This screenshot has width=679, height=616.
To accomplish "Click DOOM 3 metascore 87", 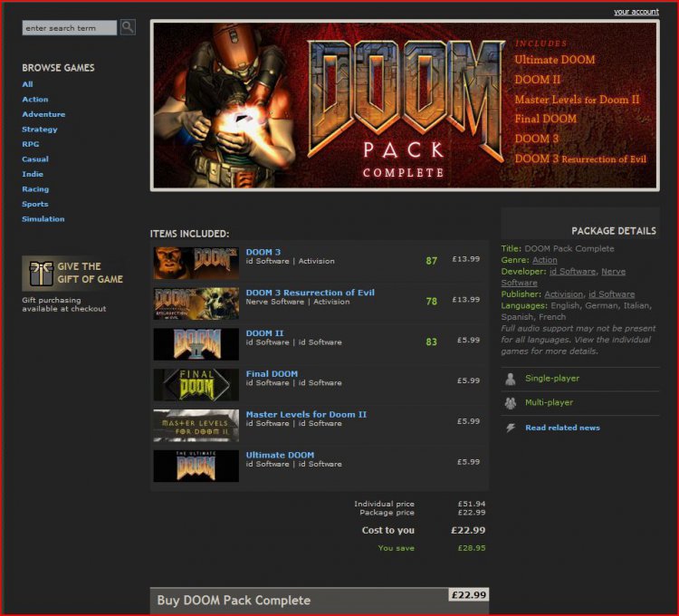I will 431,261.
